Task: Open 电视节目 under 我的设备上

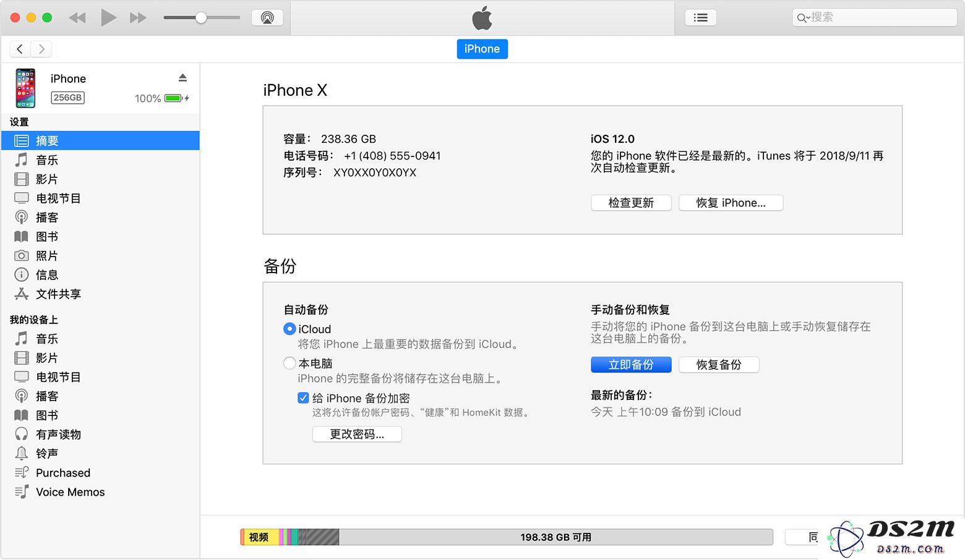Action: pyautogui.click(x=100, y=377)
